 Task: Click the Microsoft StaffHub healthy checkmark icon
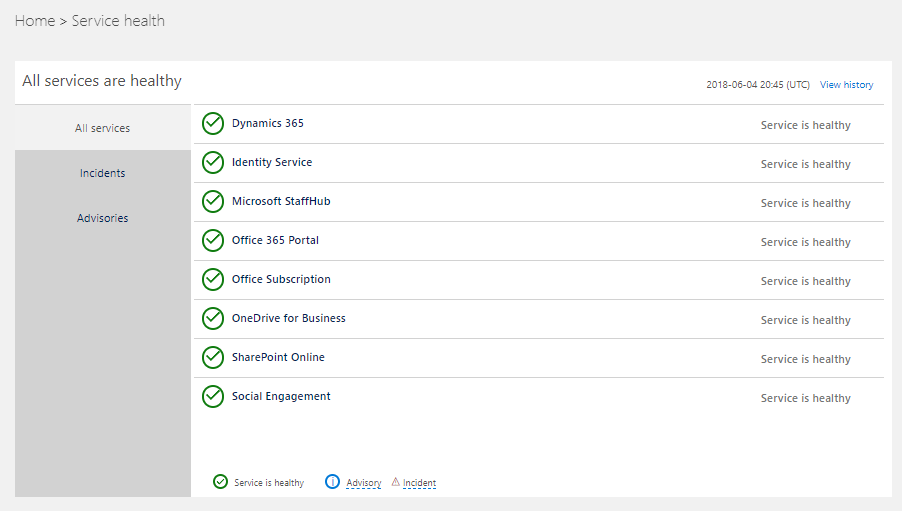pyautogui.click(x=213, y=202)
